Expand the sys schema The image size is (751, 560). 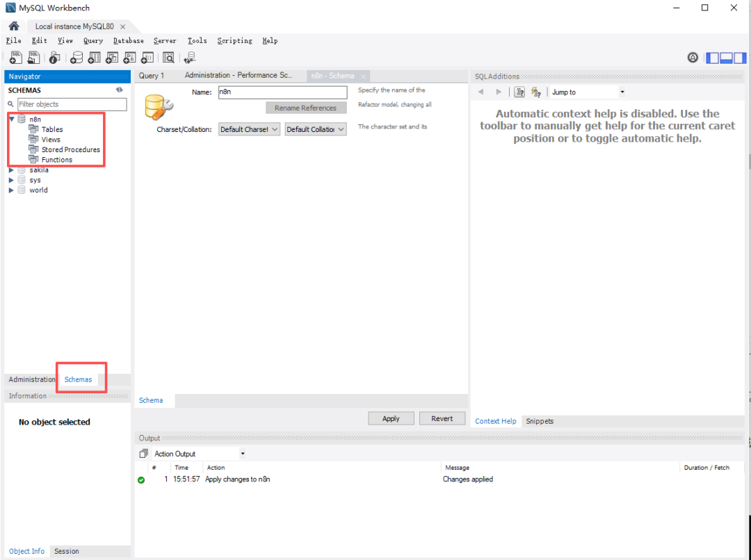[11, 180]
